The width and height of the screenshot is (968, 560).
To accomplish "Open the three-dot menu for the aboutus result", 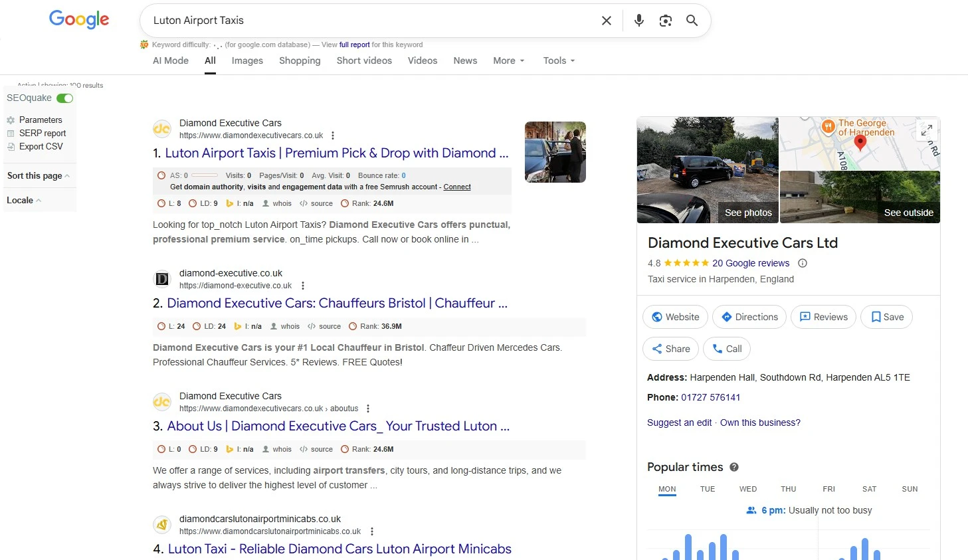I will coord(368,409).
